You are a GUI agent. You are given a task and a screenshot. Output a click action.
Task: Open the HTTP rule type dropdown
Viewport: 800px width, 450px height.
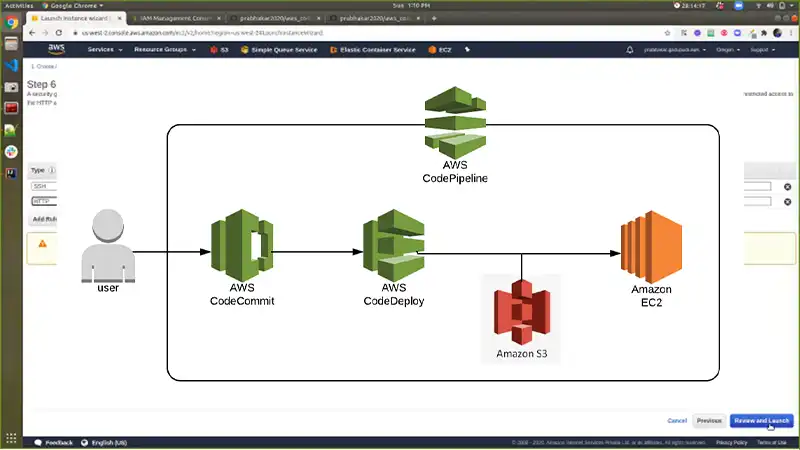point(44,201)
